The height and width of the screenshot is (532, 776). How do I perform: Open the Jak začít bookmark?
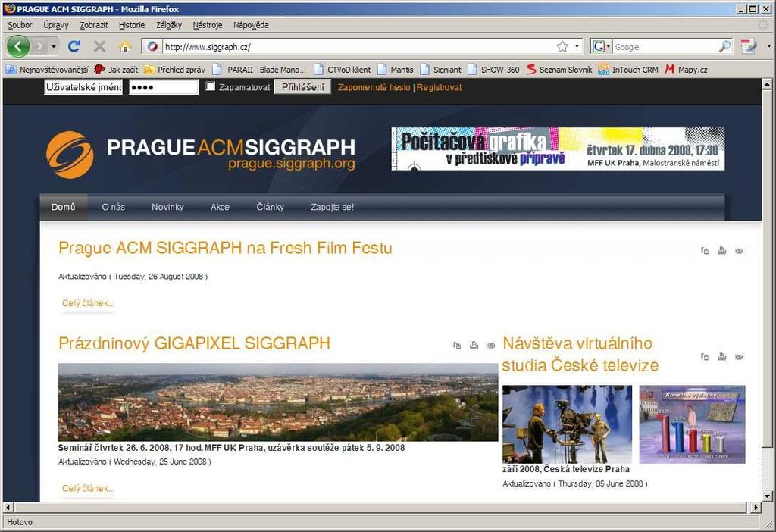(x=116, y=70)
